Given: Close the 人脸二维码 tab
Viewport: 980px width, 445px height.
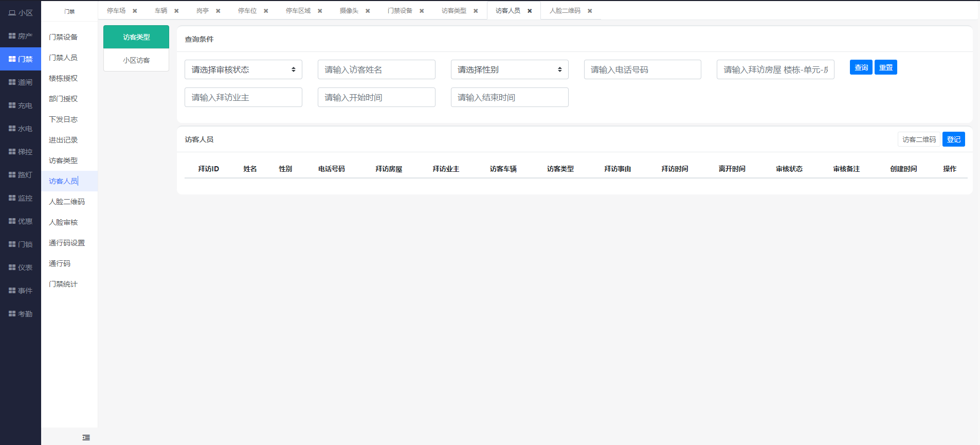Looking at the screenshot, I should pyautogui.click(x=590, y=11).
